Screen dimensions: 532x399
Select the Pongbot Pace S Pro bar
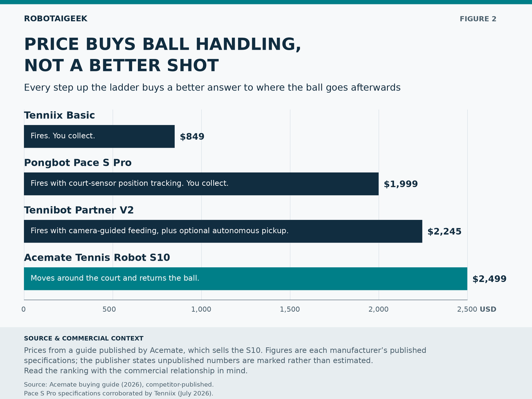201,184
